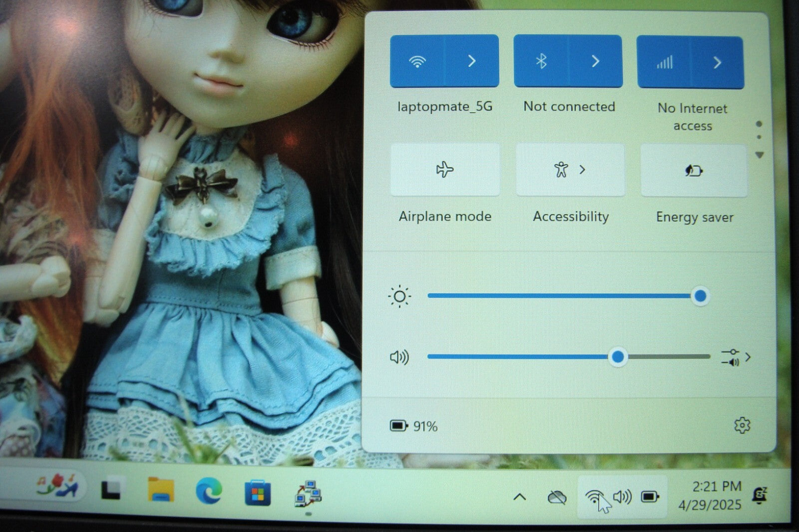
Task: Open the Accessibility quick settings
Action: click(x=570, y=170)
